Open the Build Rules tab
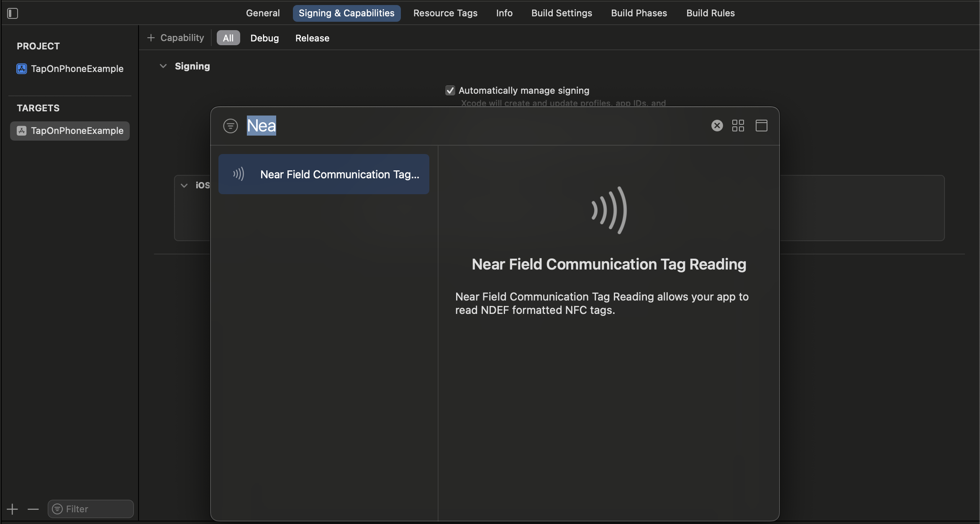The image size is (980, 524). click(711, 13)
